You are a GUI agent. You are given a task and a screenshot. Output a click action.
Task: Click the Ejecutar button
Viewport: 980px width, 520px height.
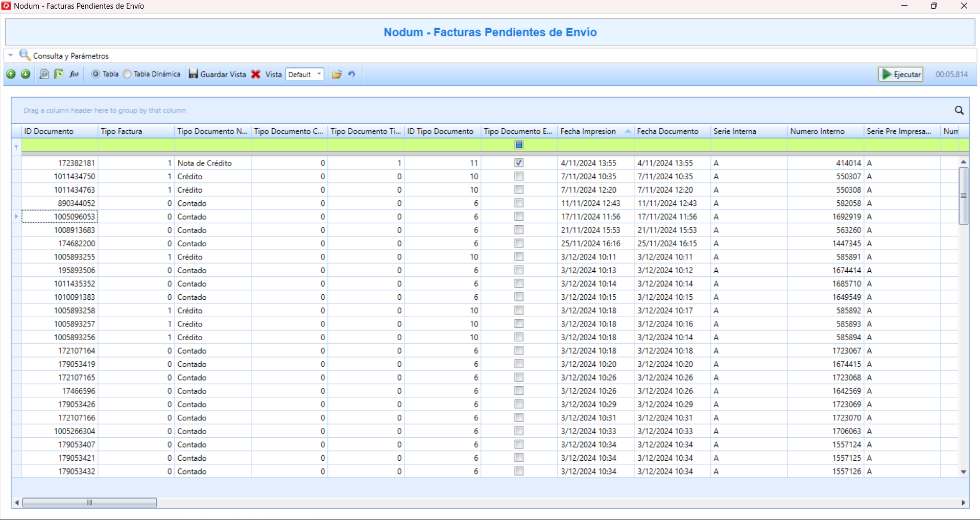(x=901, y=74)
